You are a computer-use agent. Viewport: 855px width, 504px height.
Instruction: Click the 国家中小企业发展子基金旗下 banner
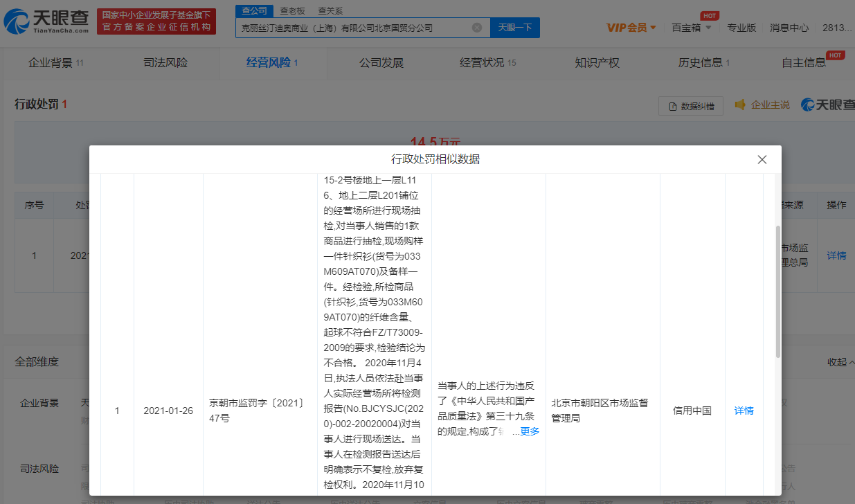tap(156, 21)
